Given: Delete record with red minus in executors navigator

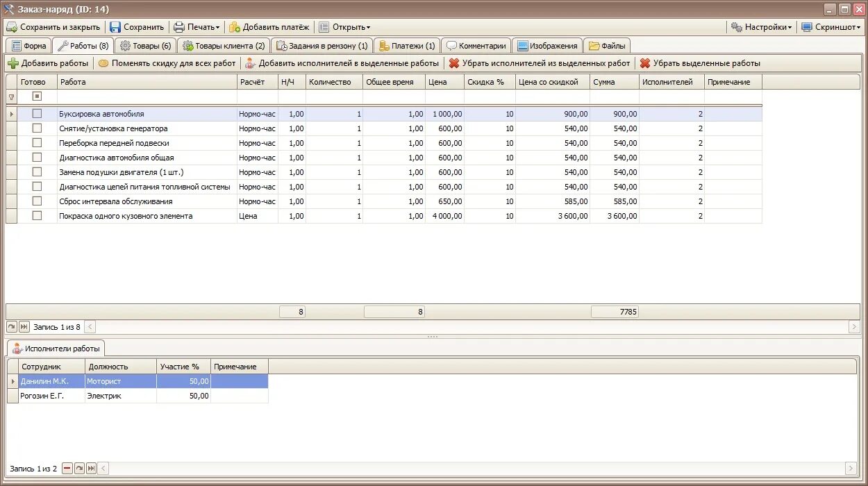Looking at the screenshot, I should click(x=67, y=469).
